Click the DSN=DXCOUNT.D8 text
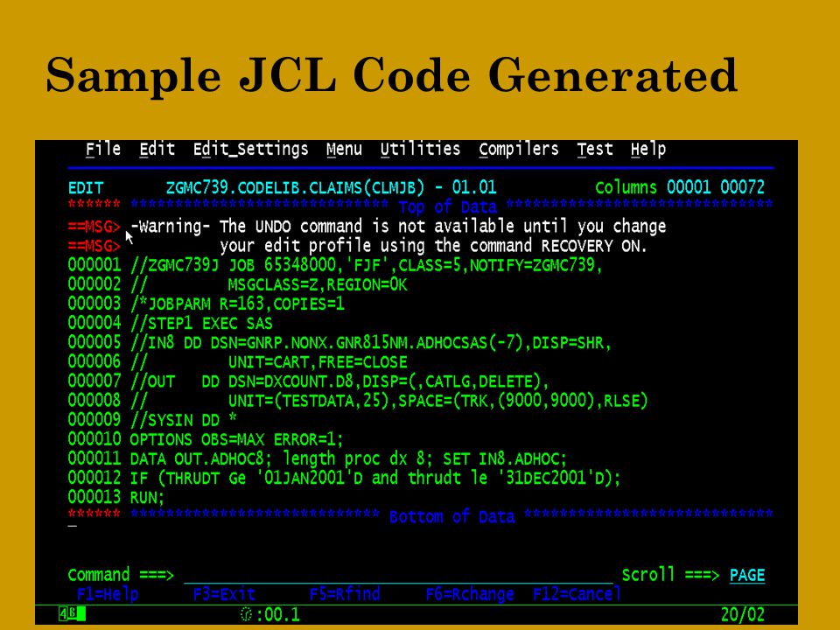 [x=290, y=381]
